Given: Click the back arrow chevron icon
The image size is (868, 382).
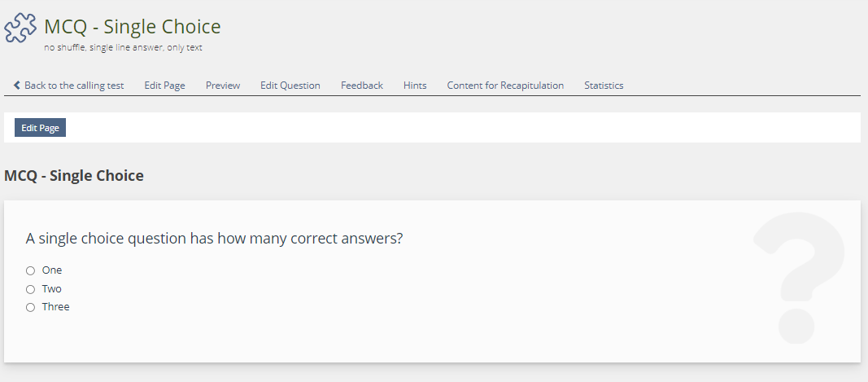Looking at the screenshot, I should [x=17, y=86].
